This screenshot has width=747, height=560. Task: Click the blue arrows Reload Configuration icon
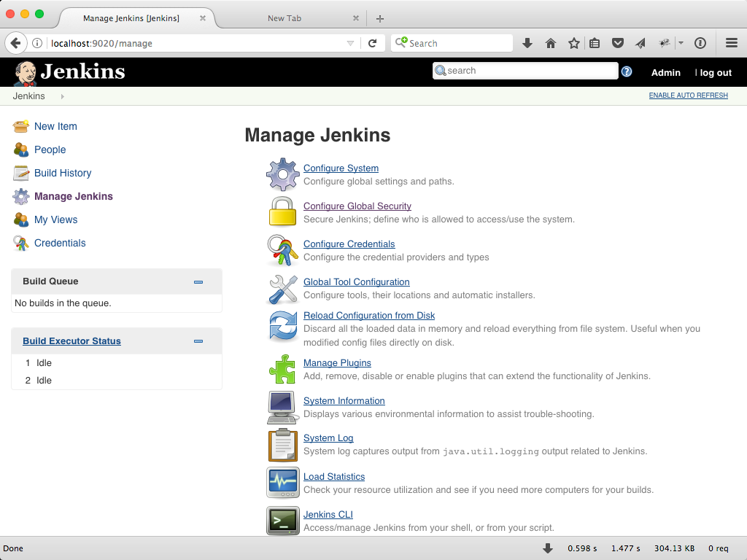coord(283,326)
